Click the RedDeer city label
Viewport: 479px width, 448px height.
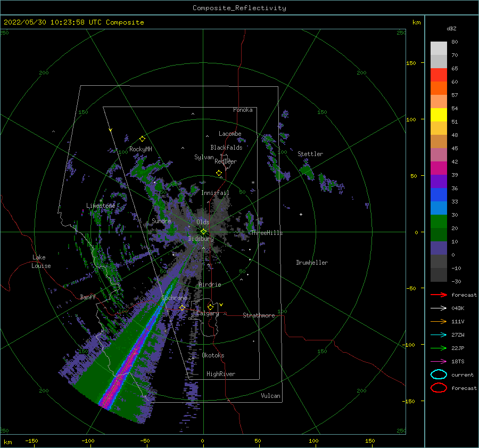(x=226, y=161)
